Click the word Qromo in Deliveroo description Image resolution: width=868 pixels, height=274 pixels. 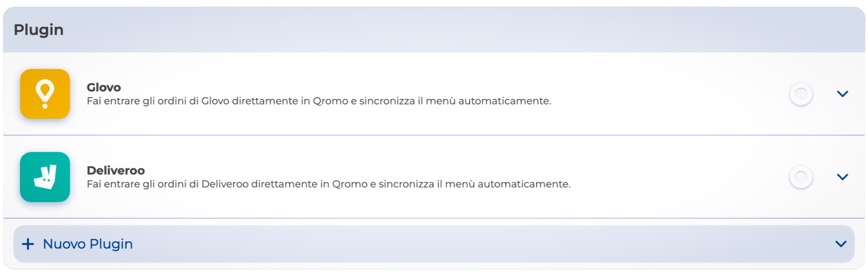(349, 184)
